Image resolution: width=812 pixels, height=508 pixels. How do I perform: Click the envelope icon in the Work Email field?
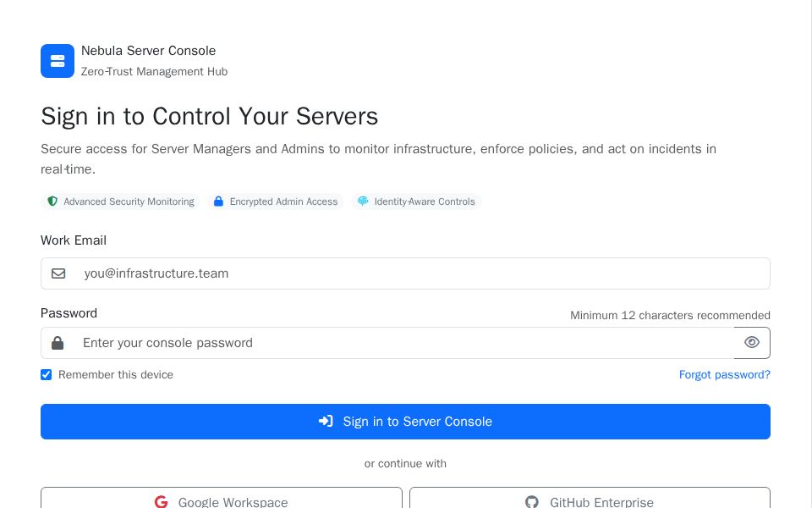(x=58, y=273)
